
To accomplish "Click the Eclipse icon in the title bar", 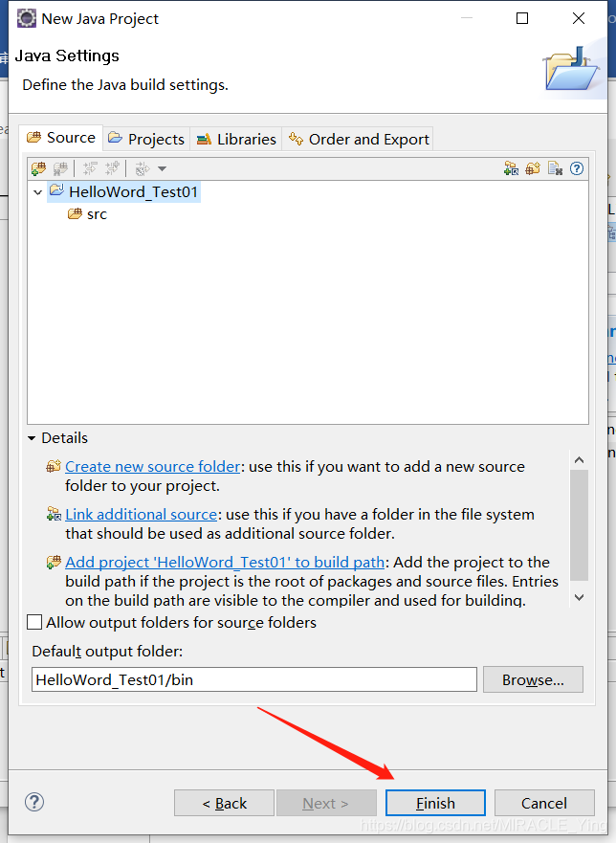I will coord(27,18).
